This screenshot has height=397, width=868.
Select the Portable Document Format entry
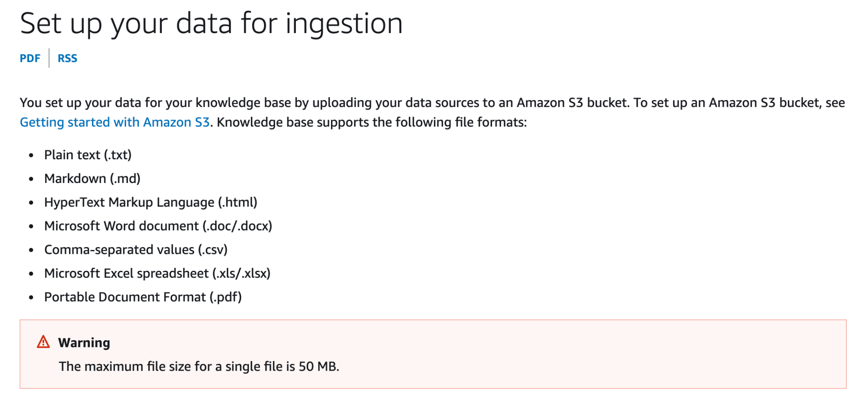(x=143, y=297)
